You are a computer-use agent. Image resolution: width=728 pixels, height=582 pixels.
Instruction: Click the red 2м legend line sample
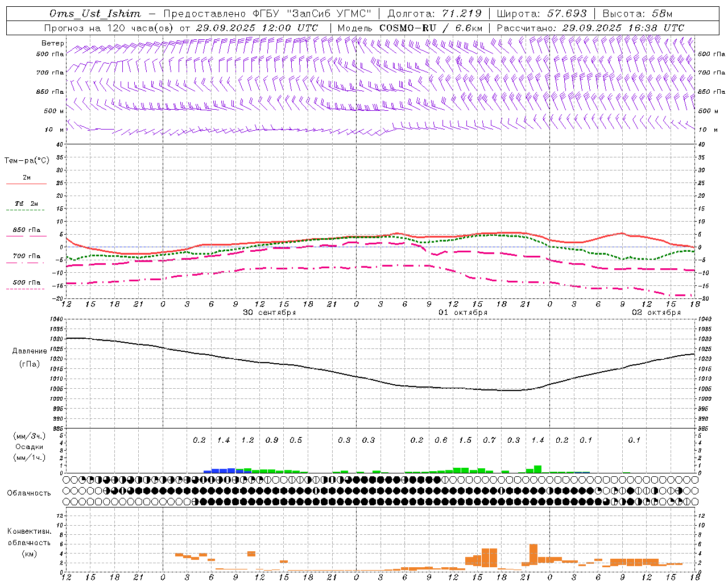26,184
